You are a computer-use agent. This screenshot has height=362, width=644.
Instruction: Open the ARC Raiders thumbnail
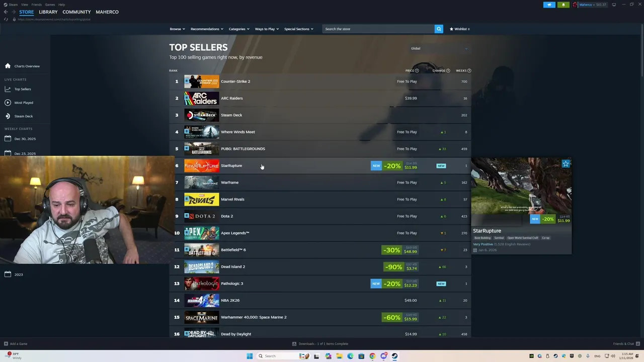pos(201,98)
